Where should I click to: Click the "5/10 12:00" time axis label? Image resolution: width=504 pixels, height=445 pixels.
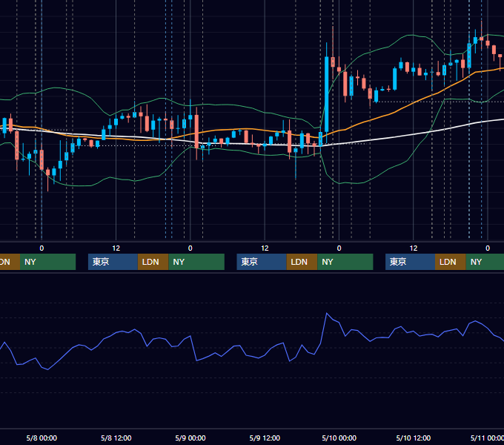coord(414,438)
